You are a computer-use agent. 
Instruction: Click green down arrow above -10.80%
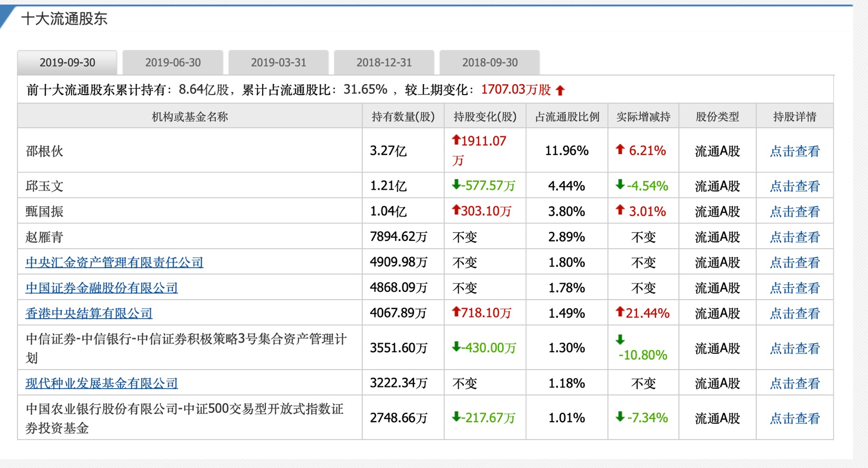620,339
